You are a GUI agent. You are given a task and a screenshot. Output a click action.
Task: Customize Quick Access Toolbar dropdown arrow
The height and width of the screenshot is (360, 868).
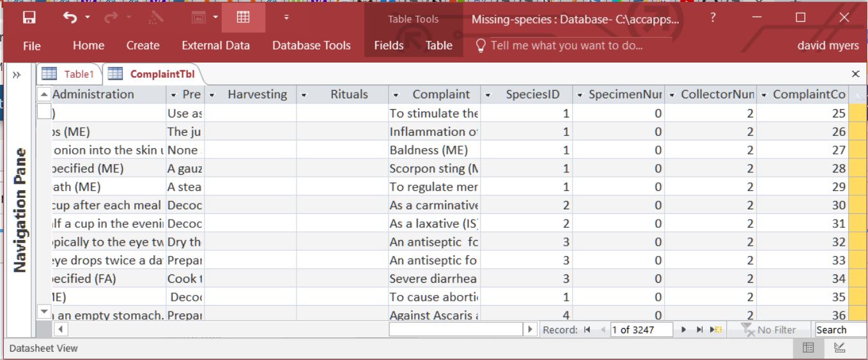pos(286,17)
